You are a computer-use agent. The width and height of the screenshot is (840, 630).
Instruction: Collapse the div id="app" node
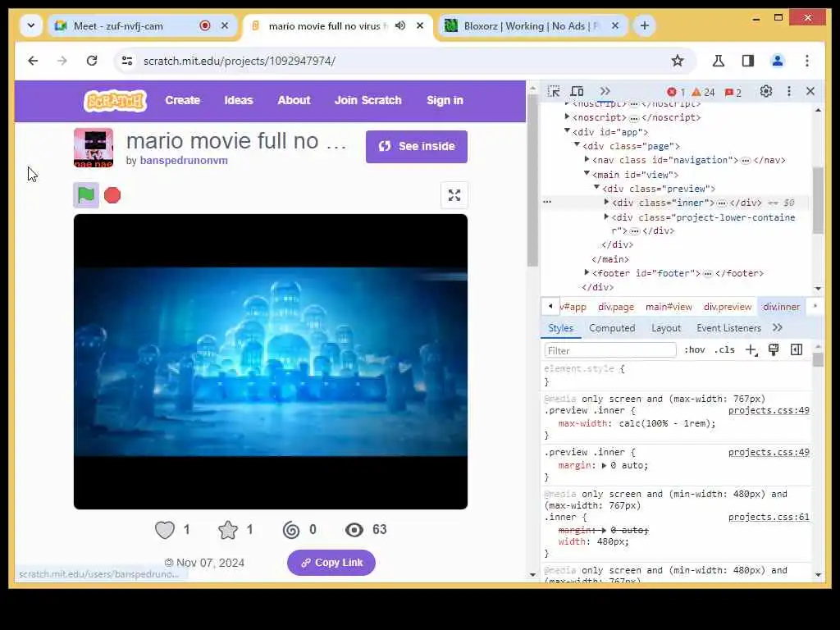(x=567, y=131)
